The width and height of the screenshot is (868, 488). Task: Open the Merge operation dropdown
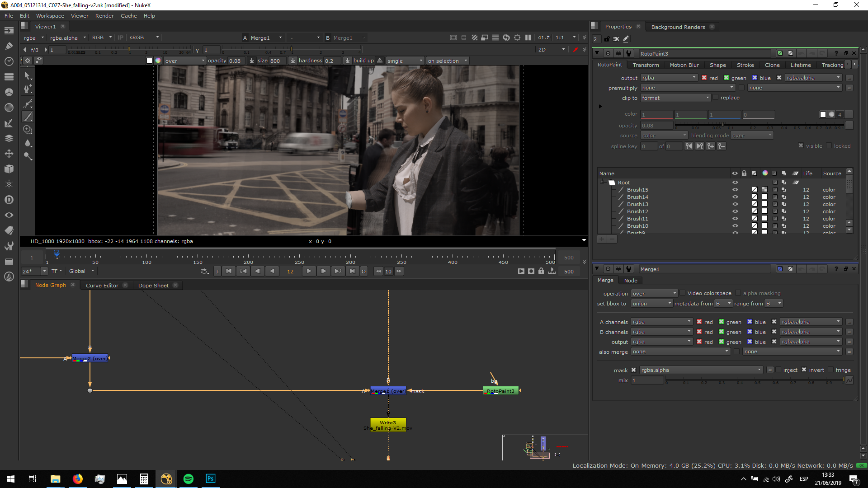(654, 293)
